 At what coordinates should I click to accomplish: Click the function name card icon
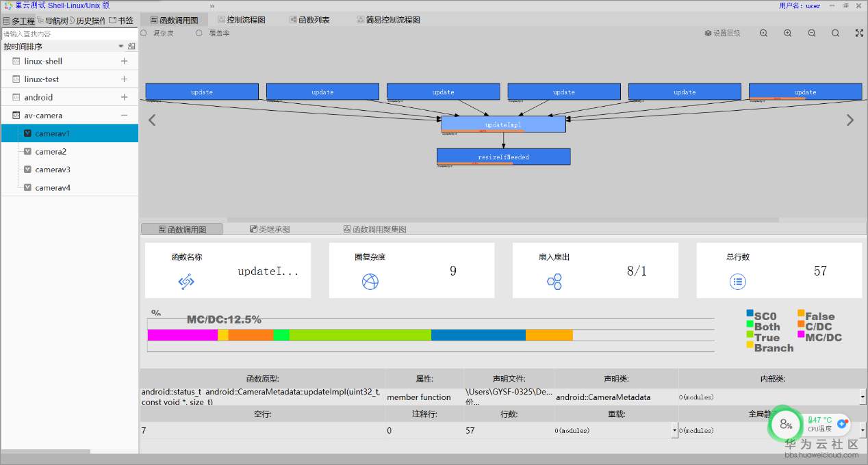point(186,281)
